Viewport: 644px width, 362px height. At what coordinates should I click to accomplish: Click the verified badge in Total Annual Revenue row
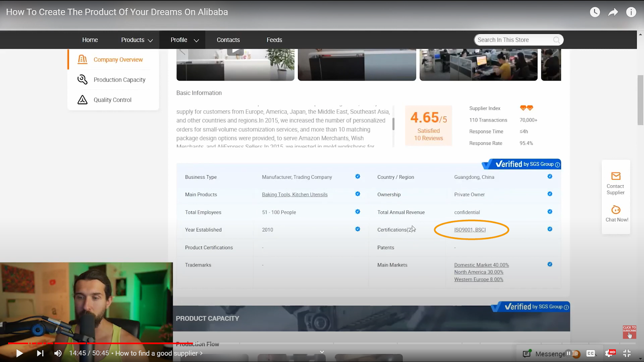tap(550, 211)
